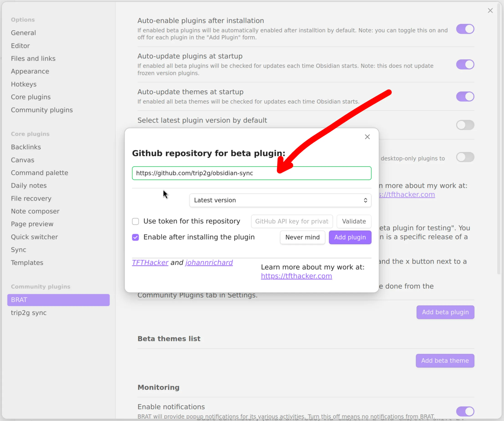Check Use token for this repository

point(135,221)
